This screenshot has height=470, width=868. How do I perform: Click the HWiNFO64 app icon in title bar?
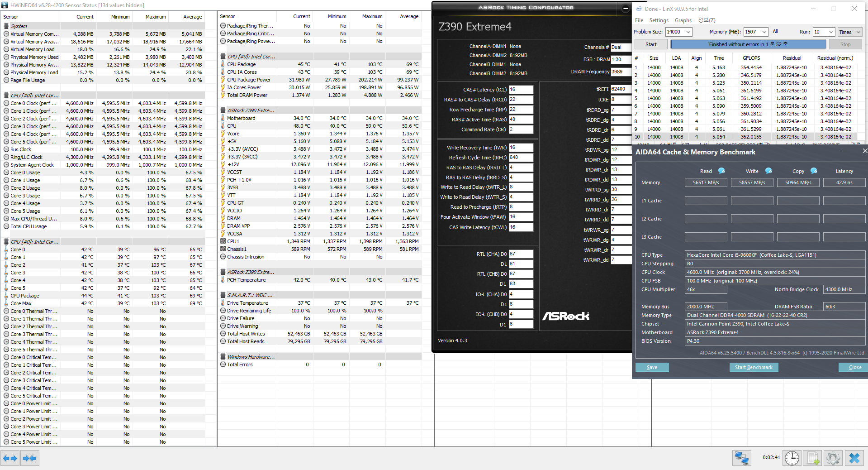5,5
